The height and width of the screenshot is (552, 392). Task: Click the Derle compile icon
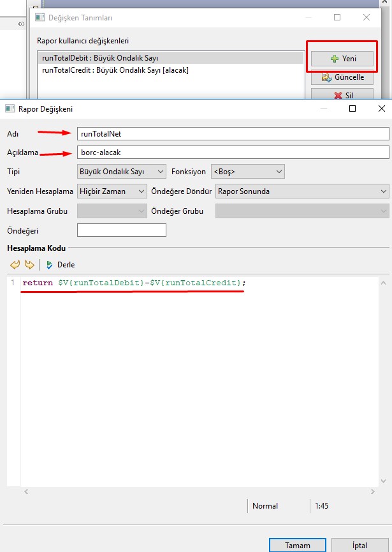(x=50, y=265)
